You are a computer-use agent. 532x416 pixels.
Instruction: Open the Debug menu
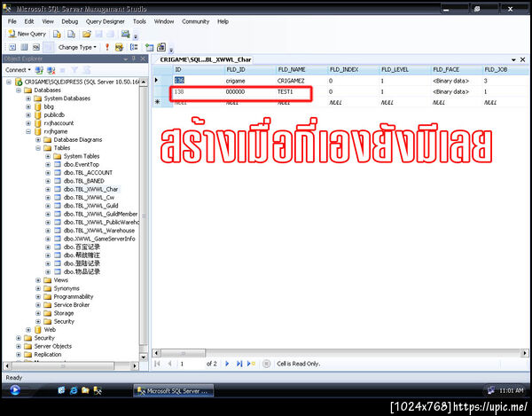69,21
